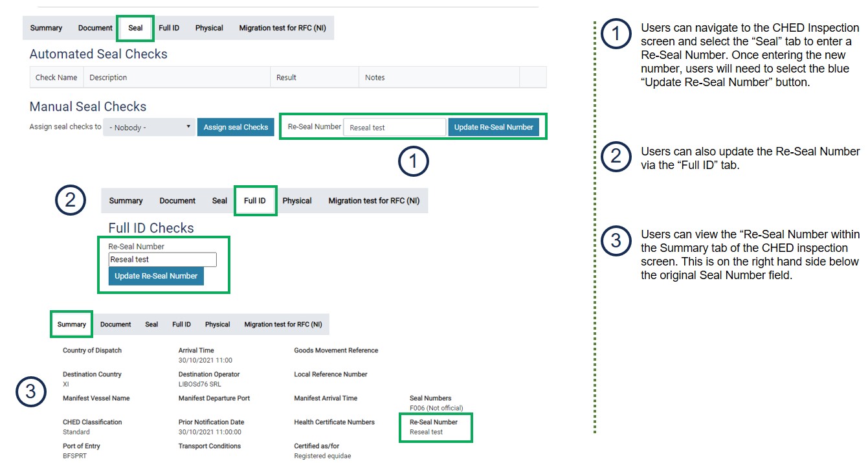The image size is (868, 463).
Task: Switch to the highlighted Full ID tab in the middle bar
Action: [254, 201]
